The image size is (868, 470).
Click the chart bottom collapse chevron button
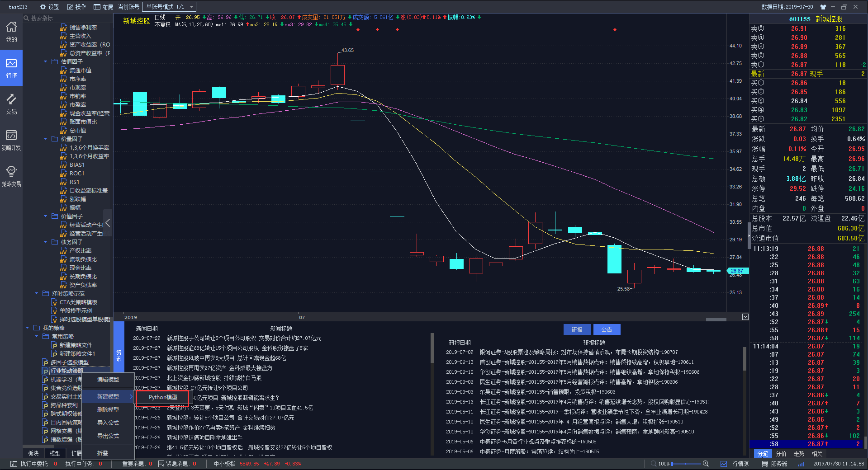[745, 317]
